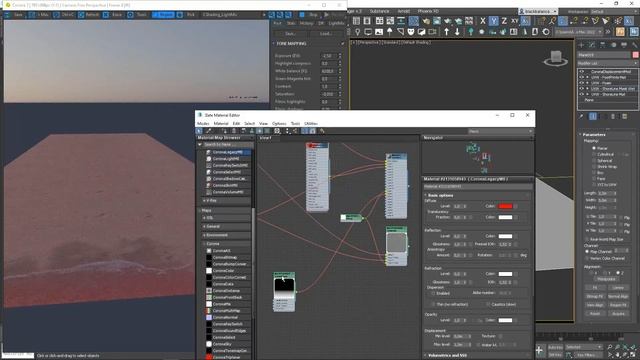The height and width of the screenshot is (360, 640).
Task: Click the X axis constraint button
Action: coord(483,21)
